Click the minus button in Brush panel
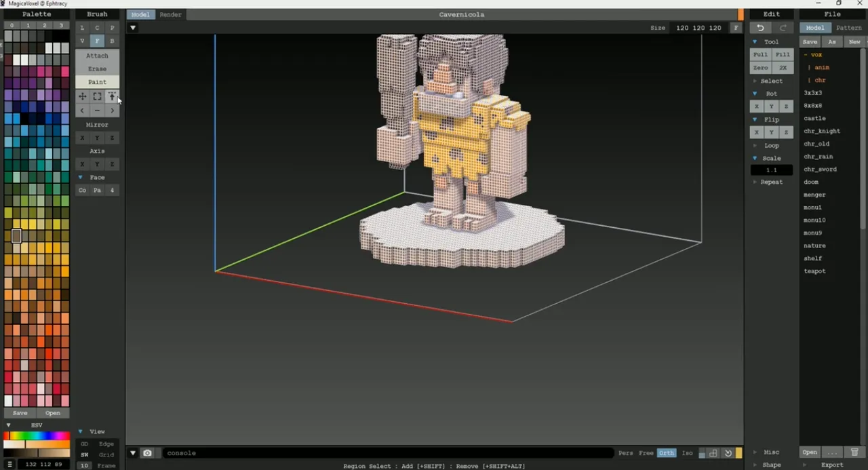The height and width of the screenshot is (470, 868). tap(97, 110)
